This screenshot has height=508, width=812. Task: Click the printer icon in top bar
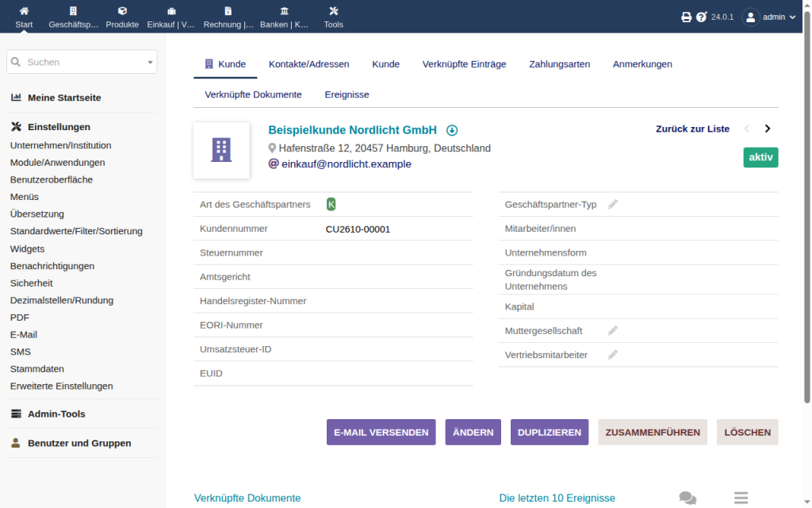[686, 17]
